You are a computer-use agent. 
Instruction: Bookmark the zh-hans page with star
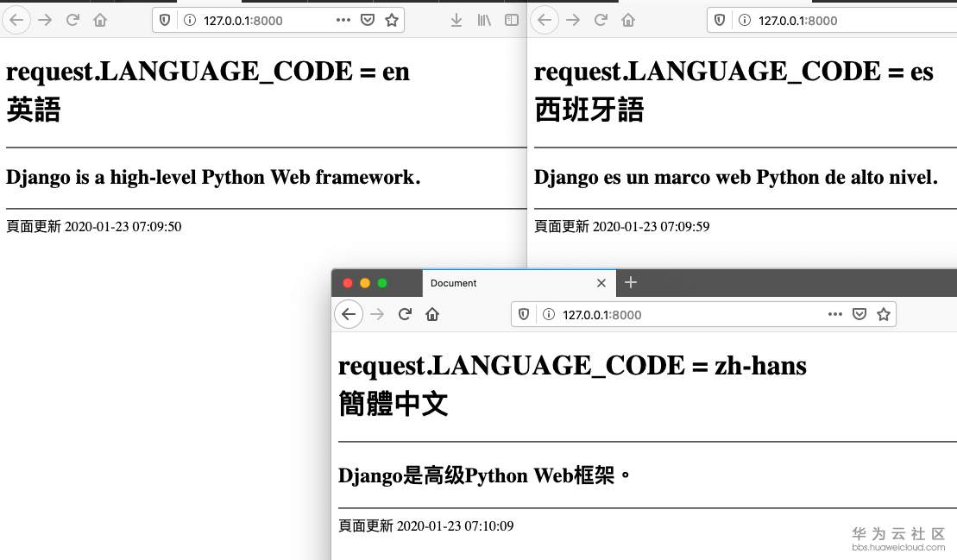(883, 314)
